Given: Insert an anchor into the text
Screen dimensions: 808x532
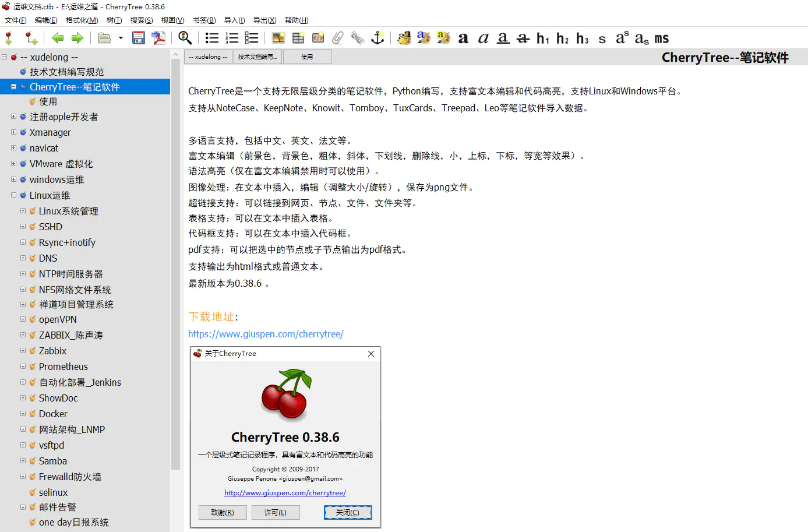Looking at the screenshot, I should (378, 38).
